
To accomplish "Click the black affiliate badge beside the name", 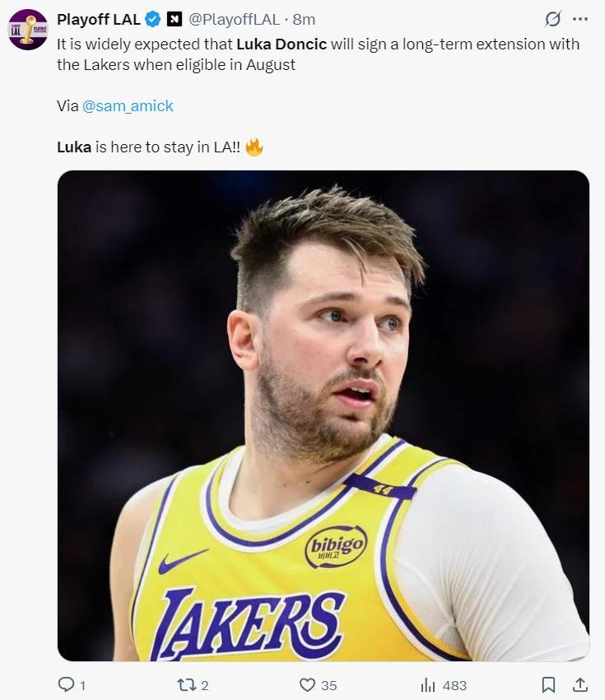I will (174, 19).
